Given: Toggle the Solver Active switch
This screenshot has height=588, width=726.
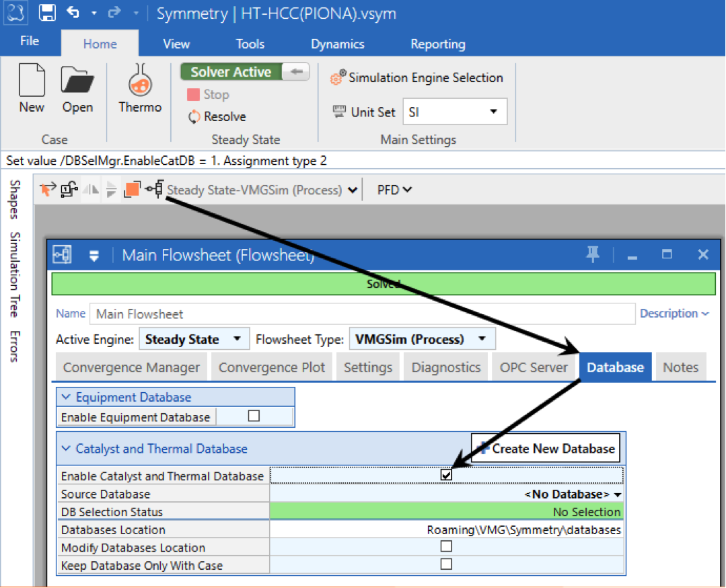Looking at the screenshot, I should [245, 72].
